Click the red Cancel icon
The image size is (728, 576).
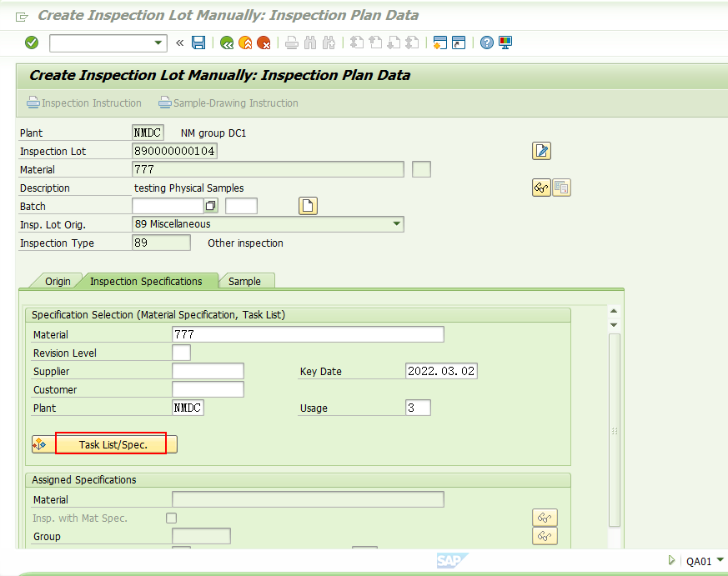coord(264,43)
